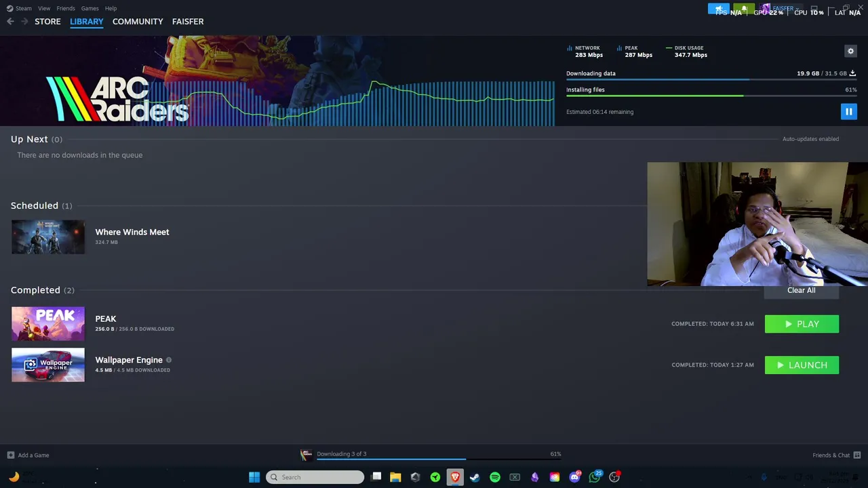The width and height of the screenshot is (868, 488).
Task: Go back with the left arrow
Action: [10, 22]
